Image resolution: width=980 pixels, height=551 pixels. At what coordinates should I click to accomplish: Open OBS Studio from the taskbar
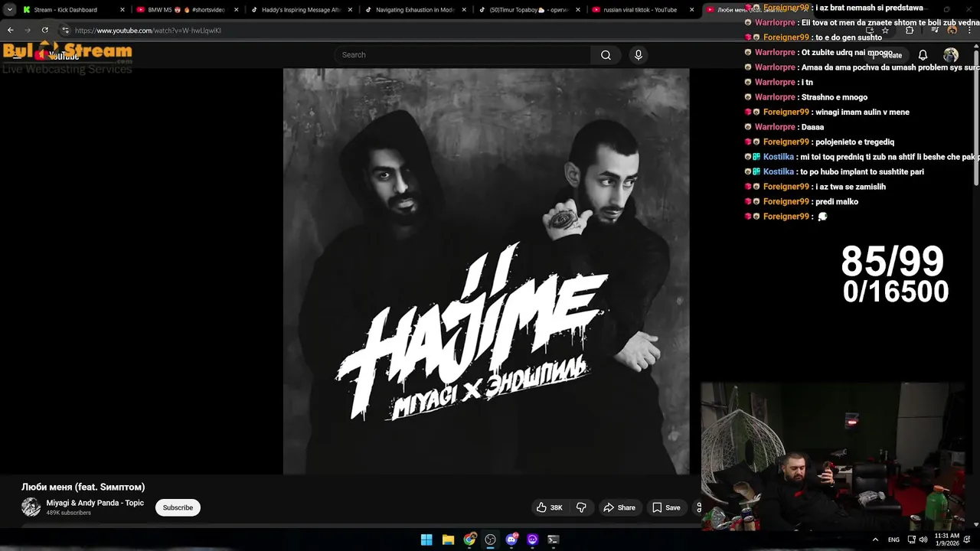click(x=490, y=540)
